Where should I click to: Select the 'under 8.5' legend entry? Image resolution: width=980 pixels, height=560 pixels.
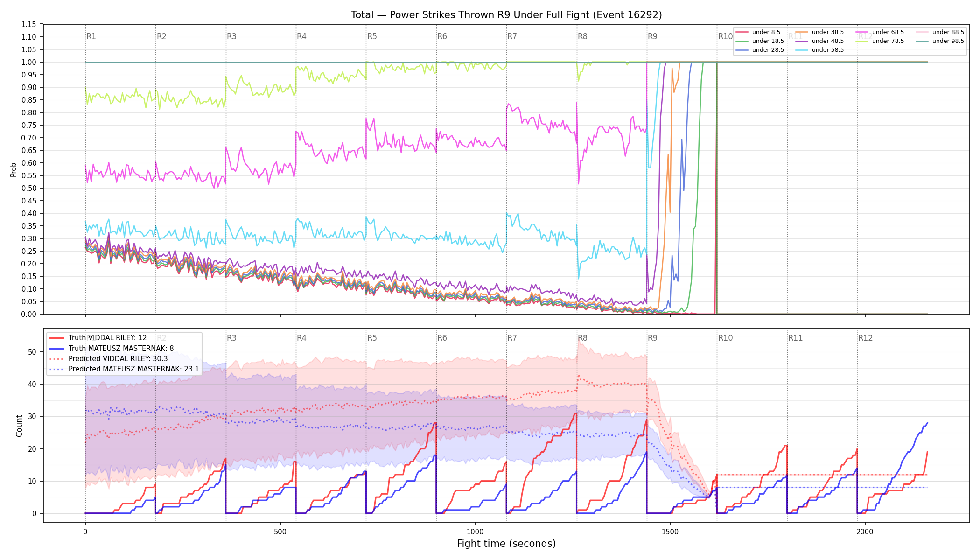tap(758, 32)
